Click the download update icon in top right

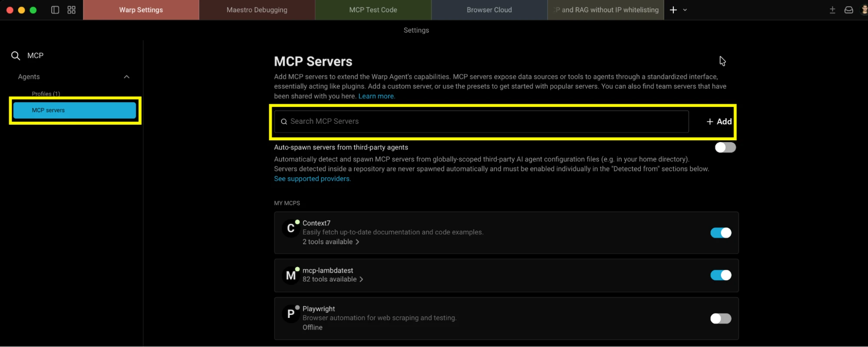click(x=832, y=10)
